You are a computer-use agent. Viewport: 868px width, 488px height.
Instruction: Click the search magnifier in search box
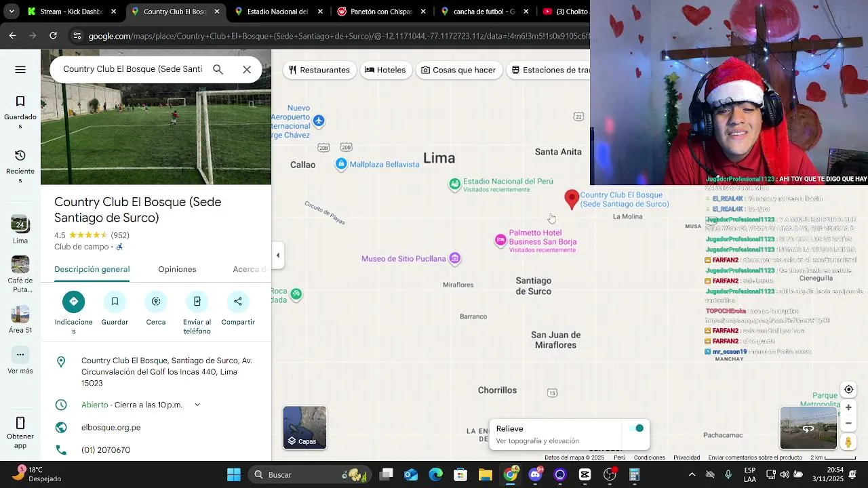click(x=218, y=69)
